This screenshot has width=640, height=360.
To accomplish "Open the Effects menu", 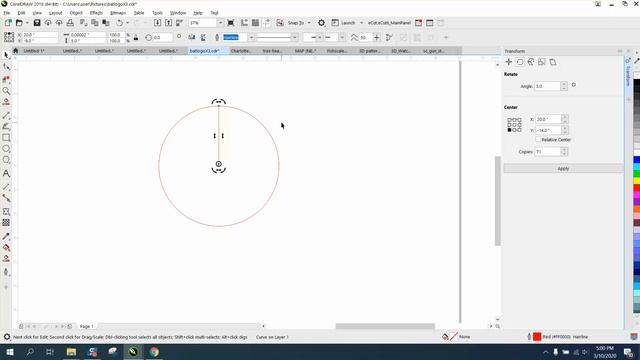I will coord(96,13).
